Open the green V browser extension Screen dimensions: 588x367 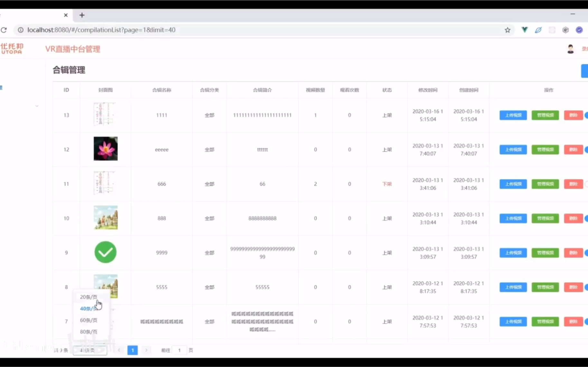tap(525, 30)
